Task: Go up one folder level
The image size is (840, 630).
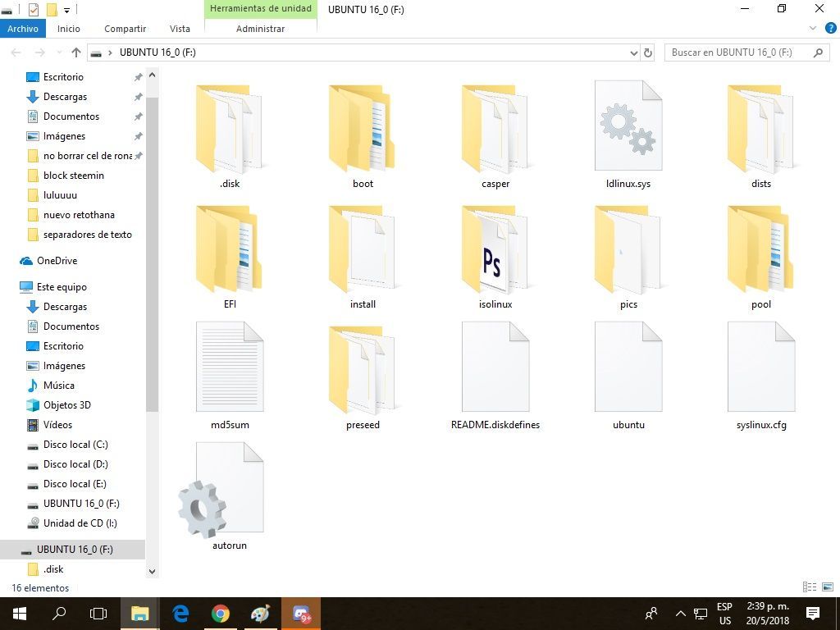Action: 76,52
